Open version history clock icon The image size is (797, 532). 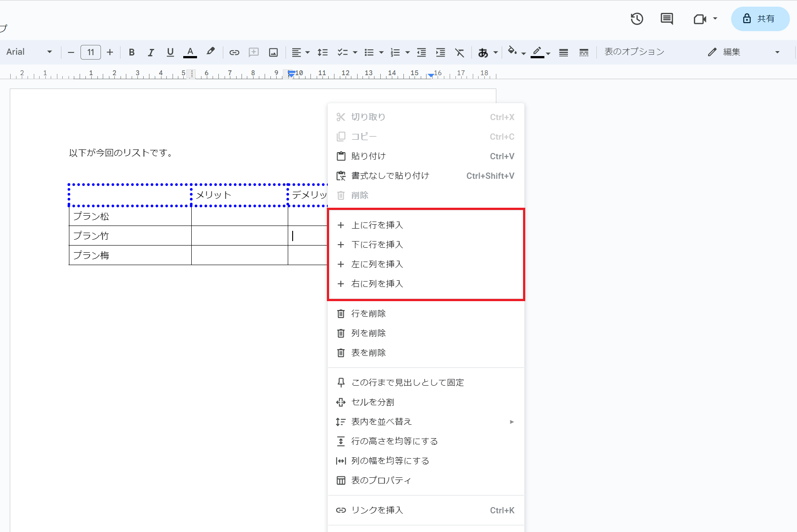click(x=637, y=19)
